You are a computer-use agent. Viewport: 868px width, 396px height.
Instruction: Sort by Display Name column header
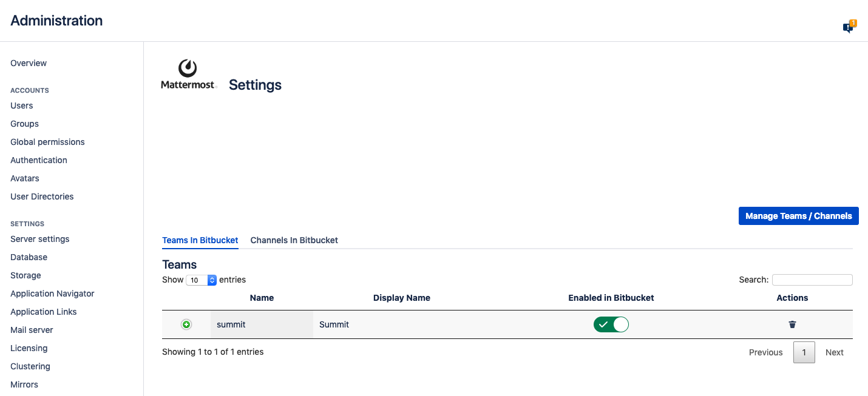coord(401,298)
